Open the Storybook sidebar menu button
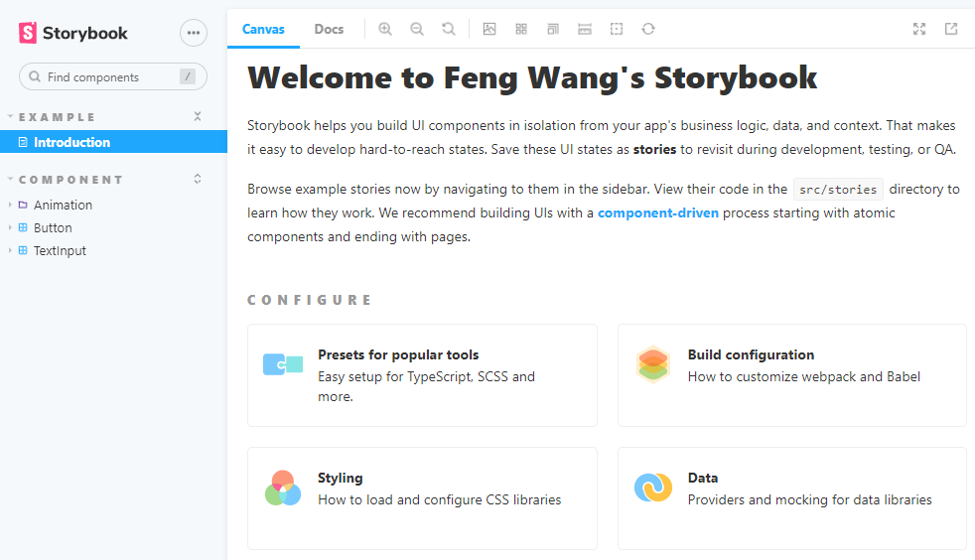975x560 pixels. point(194,33)
